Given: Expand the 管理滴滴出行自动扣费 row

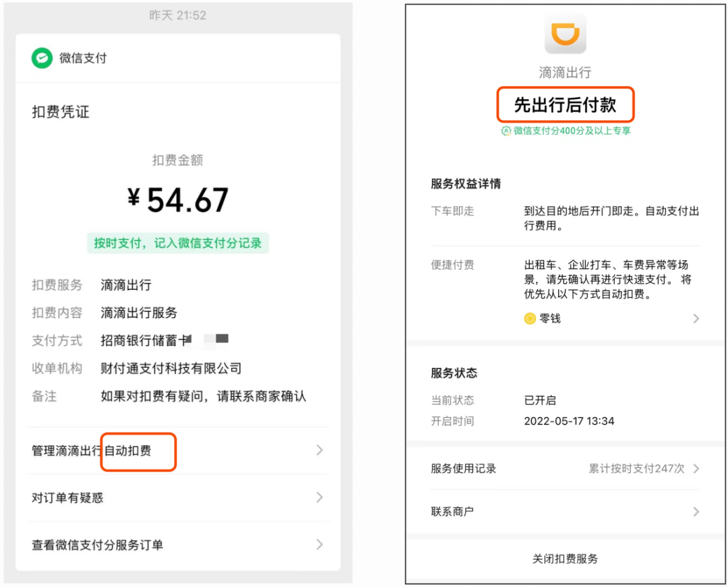Looking at the screenshot, I should pyautogui.click(x=320, y=450).
